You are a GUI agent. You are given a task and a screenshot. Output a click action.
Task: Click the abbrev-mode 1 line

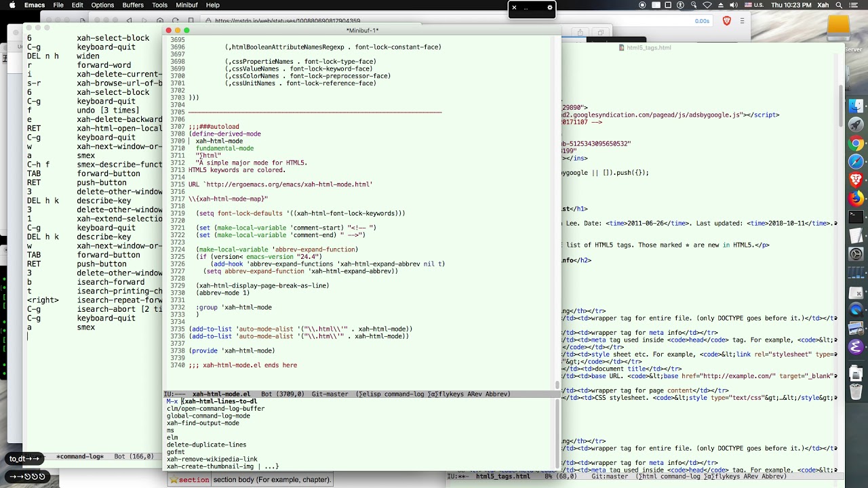[x=223, y=293]
